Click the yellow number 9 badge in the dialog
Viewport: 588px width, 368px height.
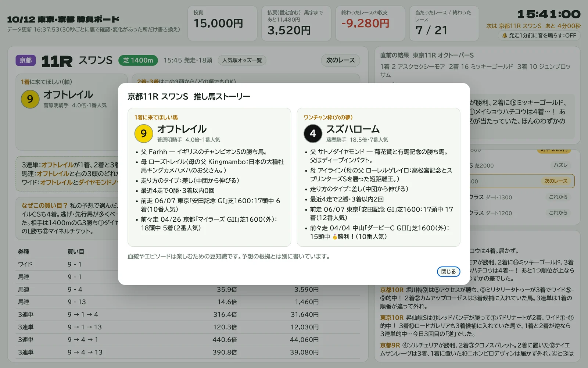[x=144, y=133]
